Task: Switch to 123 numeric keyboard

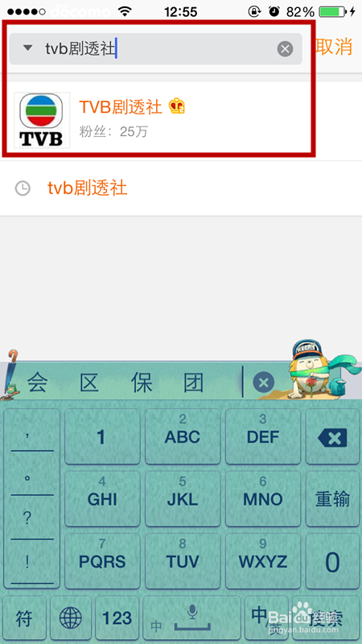Action: [117, 617]
